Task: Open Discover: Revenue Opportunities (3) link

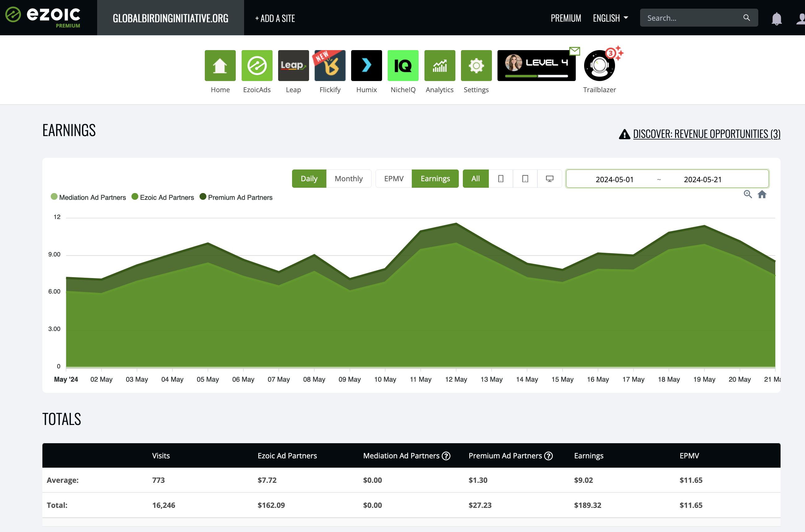Action: pyautogui.click(x=707, y=134)
